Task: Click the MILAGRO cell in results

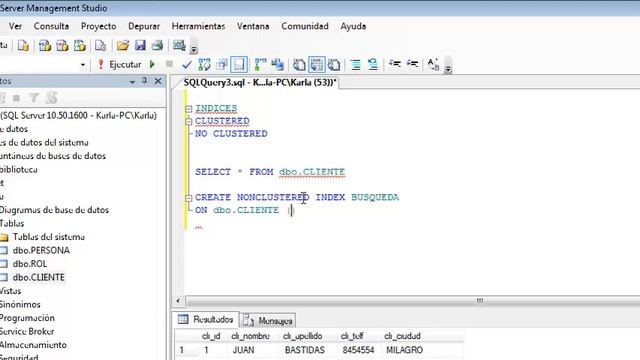Action: [x=404, y=350]
